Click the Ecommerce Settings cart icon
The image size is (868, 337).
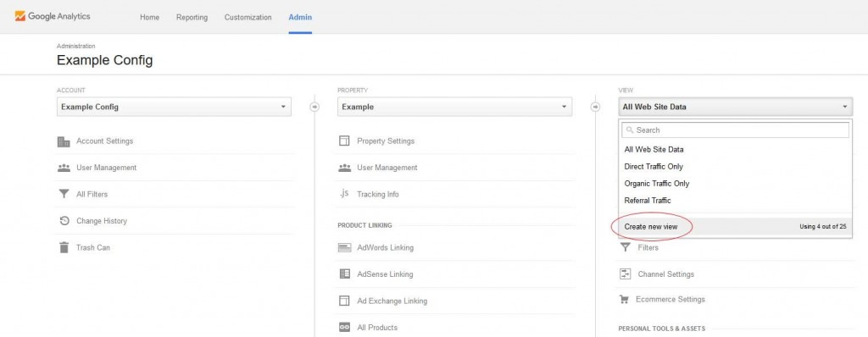click(x=625, y=300)
